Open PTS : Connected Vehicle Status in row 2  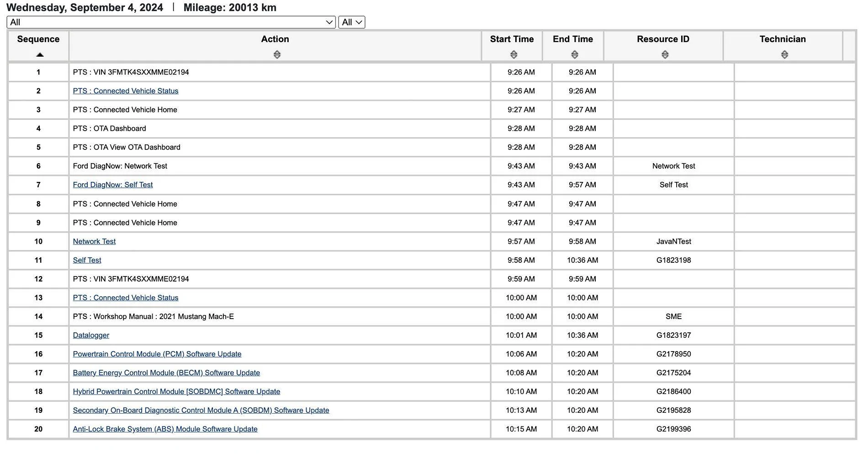click(126, 91)
